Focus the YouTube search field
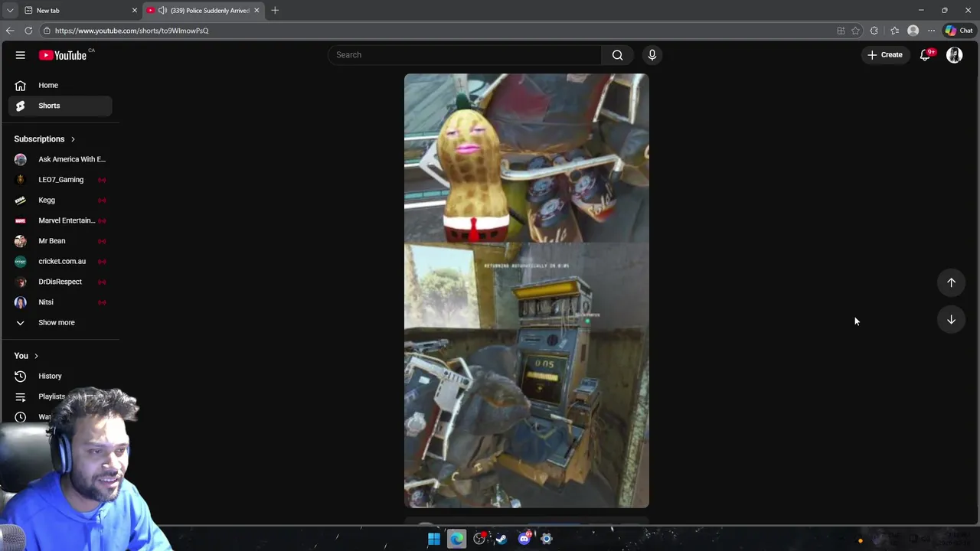The width and height of the screenshot is (980, 551). (465, 55)
